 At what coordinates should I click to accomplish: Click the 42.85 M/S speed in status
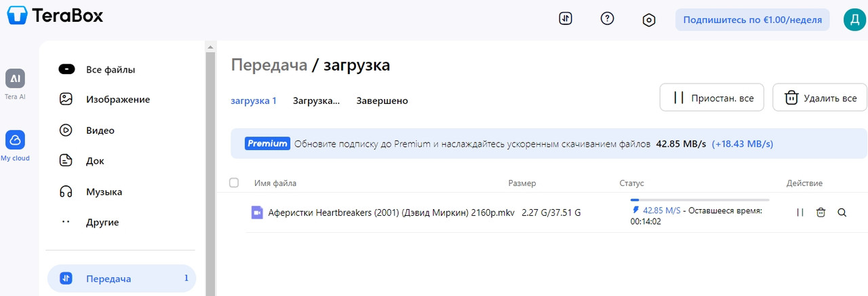[x=661, y=210]
